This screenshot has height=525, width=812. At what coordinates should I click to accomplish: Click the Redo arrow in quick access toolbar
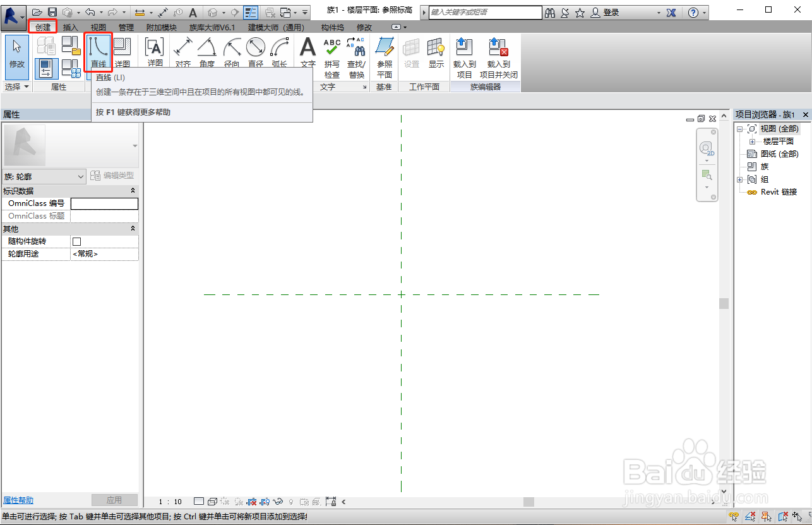coord(112,12)
